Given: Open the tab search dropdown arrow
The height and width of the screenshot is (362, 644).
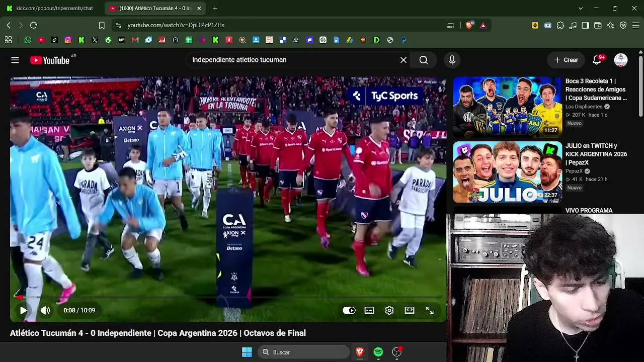Looking at the screenshot, I should click(581, 8).
